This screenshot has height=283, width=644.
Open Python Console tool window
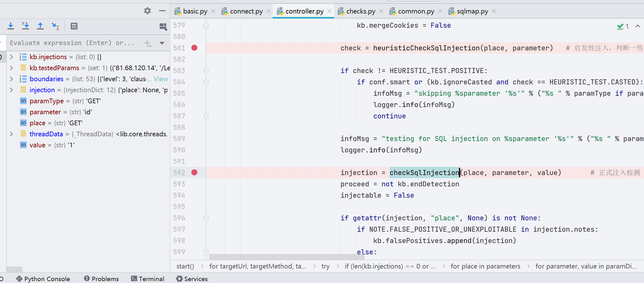coord(43,279)
